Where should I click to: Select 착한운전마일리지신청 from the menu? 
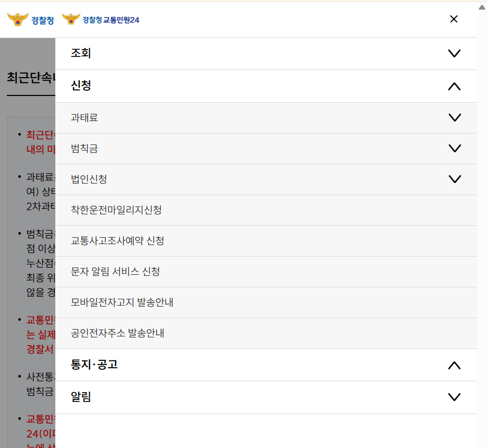(117, 210)
